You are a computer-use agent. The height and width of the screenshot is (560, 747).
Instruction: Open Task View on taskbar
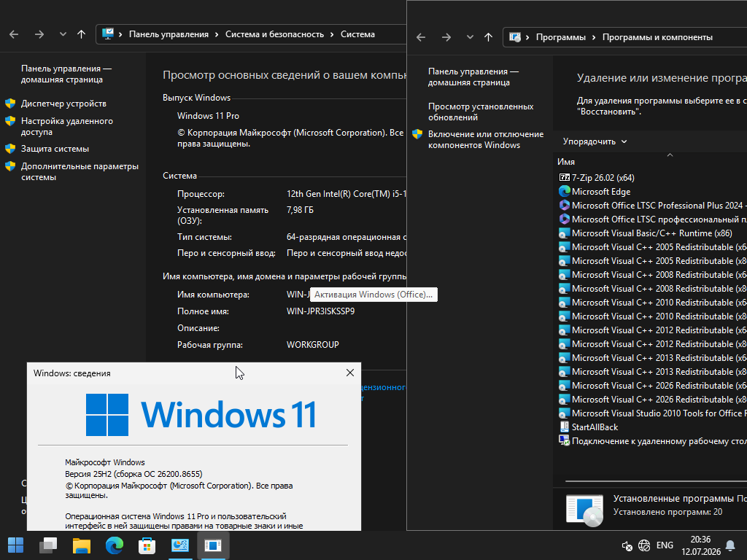point(48,545)
